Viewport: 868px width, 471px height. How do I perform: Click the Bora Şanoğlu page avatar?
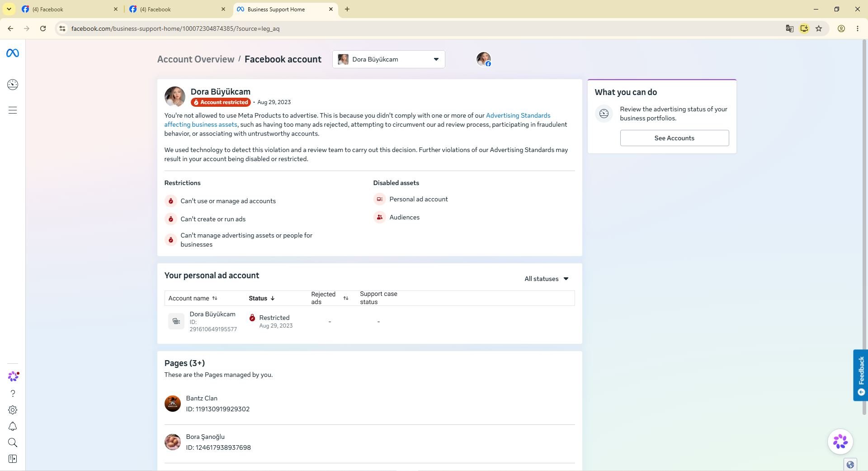(172, 442)
